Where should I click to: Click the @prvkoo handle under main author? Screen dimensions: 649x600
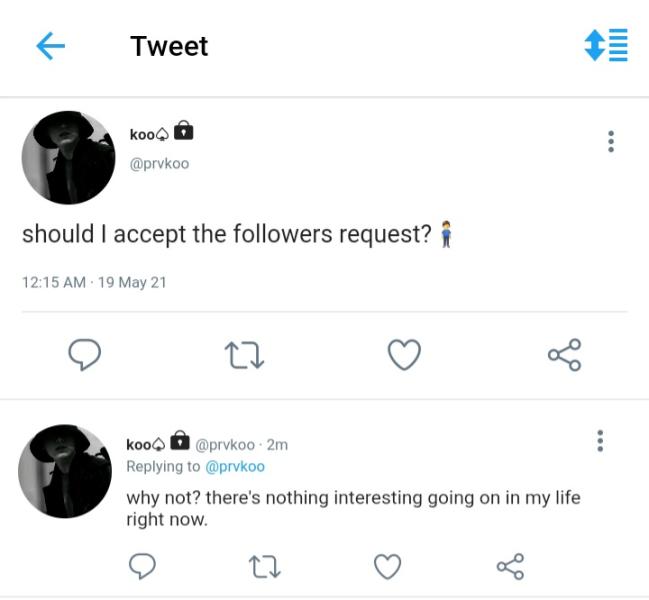click(159, 163)
